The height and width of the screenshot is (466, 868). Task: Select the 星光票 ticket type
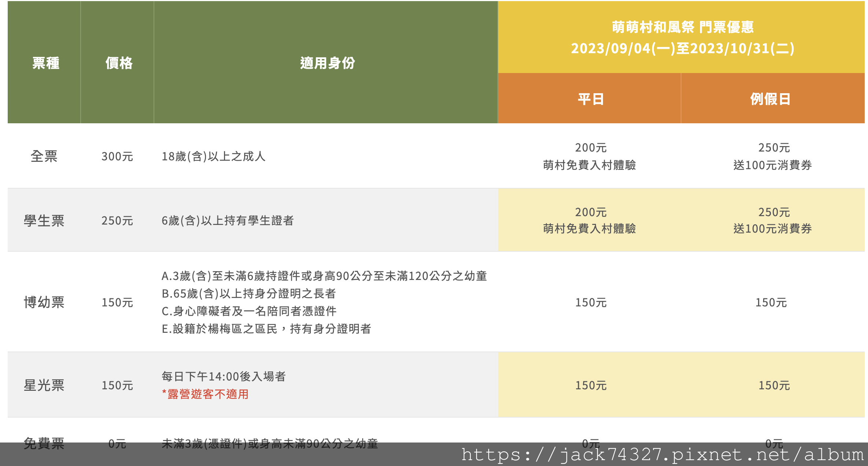44,385
